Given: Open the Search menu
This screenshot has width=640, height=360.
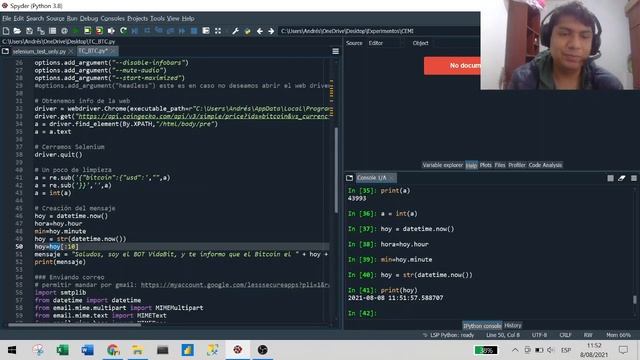Looking at the screenshot, I should coord(35,18).
